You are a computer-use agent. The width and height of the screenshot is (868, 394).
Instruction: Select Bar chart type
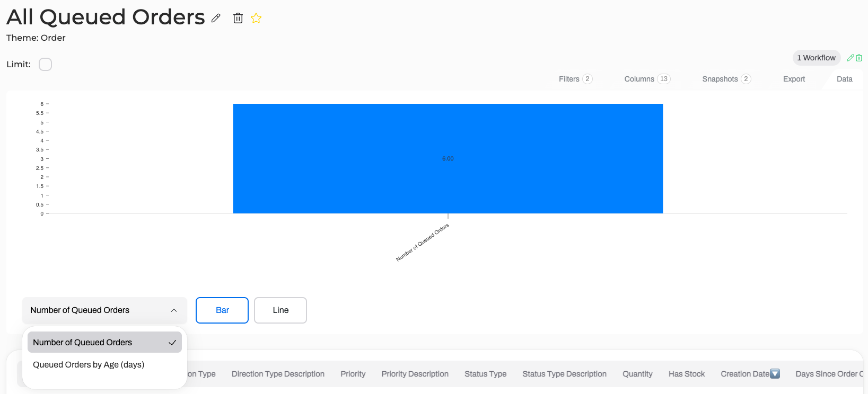222,310
